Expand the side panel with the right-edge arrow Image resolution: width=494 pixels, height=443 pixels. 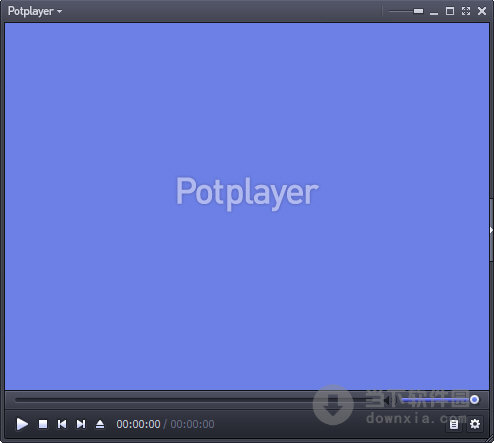click(491, 230)
